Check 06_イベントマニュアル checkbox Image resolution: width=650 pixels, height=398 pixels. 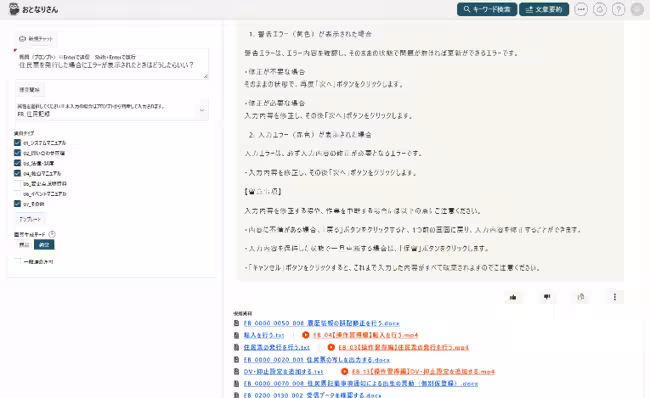17,194
